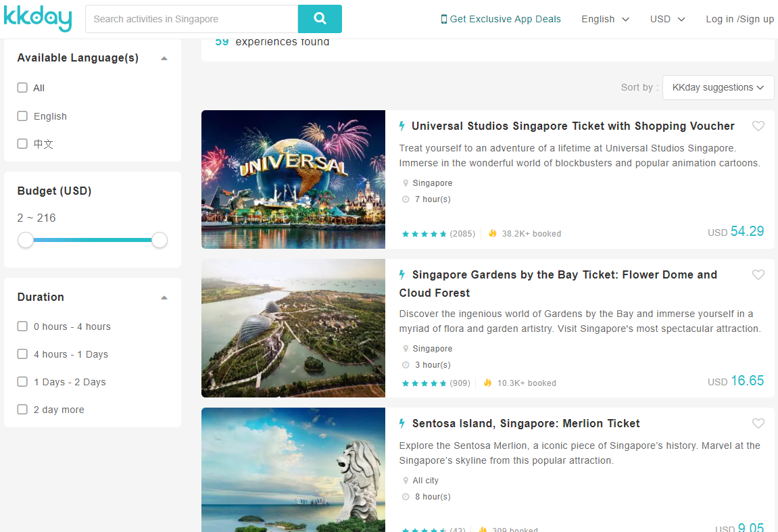Click location pin on Universal Studios listing
The height and width of the screenshot is (532, 778).
click(406, 183)
